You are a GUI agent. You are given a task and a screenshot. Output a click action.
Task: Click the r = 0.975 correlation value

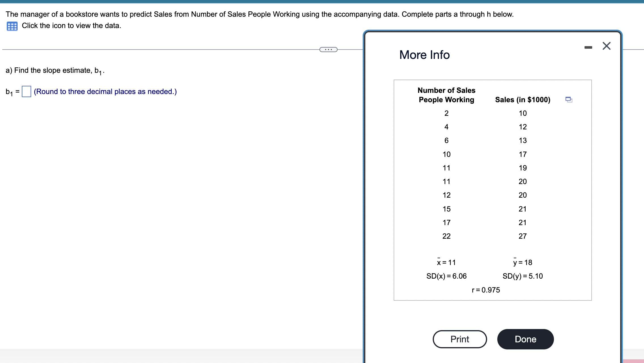486,290
